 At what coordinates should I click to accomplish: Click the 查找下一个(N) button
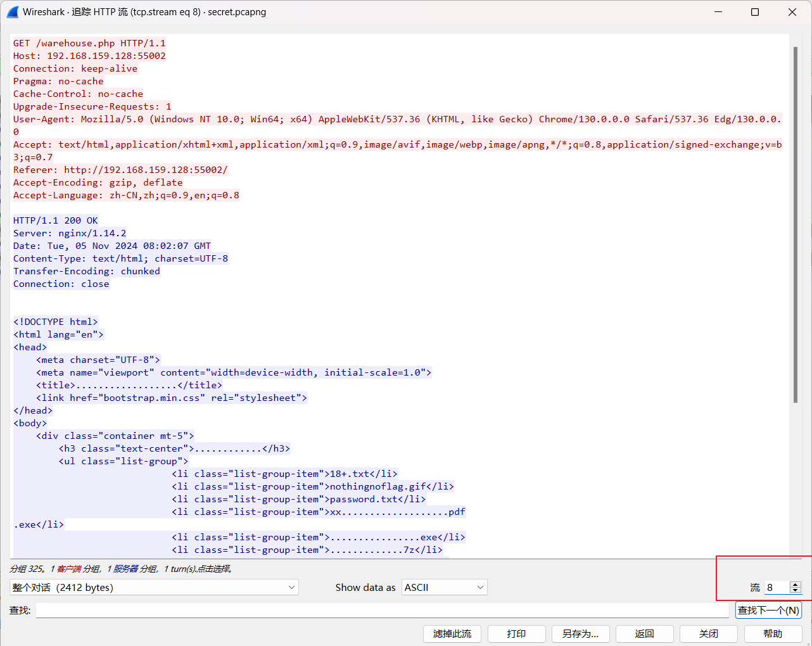(x=768, y=610)
